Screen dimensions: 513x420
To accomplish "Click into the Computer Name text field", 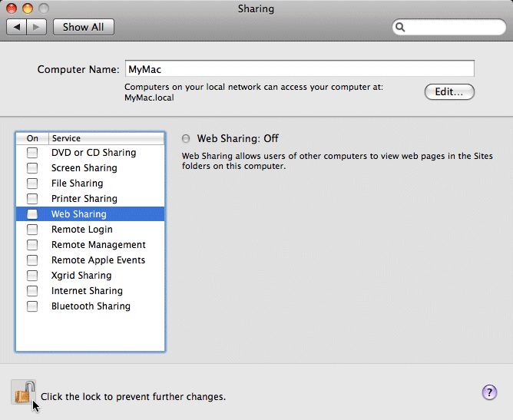I will coord(299,69).
